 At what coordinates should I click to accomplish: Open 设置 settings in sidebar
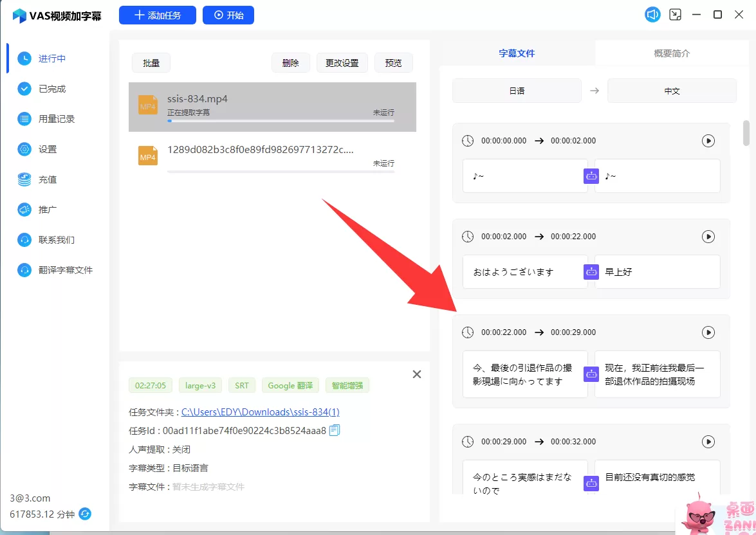click(x=48, y=149)
